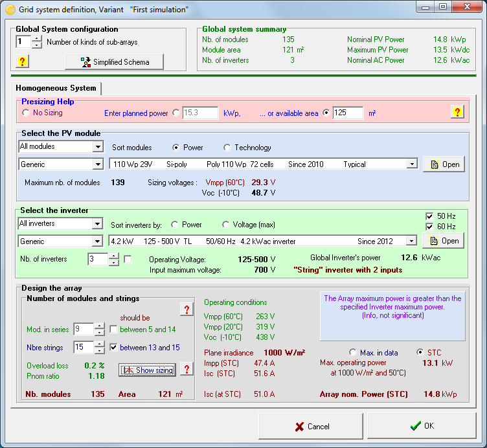Click the "String" inverter with 2 inputs text
The width and height of the screenshot is (487, 448).
pos(348,270)
